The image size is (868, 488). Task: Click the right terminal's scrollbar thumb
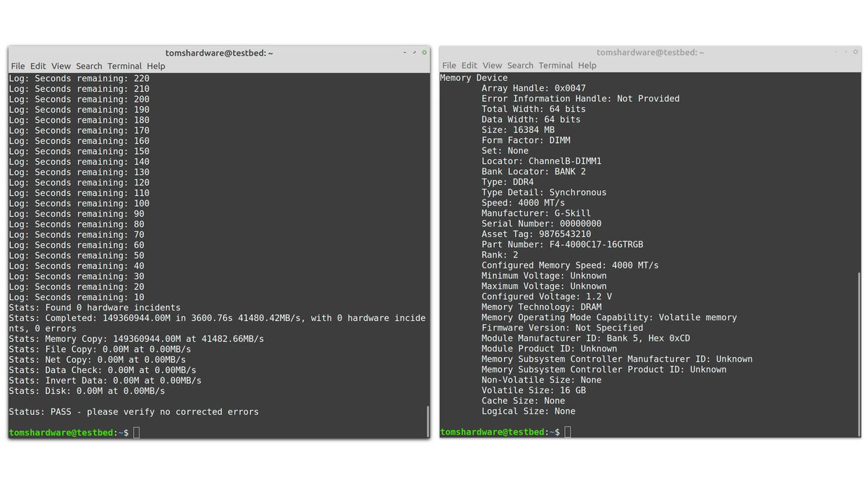point(859,354)
